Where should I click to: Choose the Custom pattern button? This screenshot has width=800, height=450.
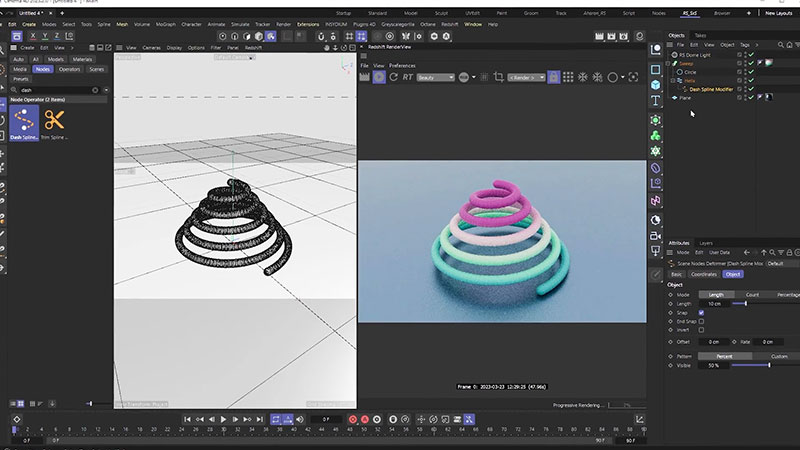coord(778,356)
